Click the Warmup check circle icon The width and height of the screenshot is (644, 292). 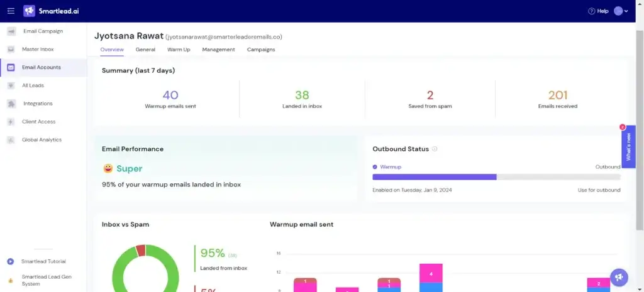tap(375, 167)
